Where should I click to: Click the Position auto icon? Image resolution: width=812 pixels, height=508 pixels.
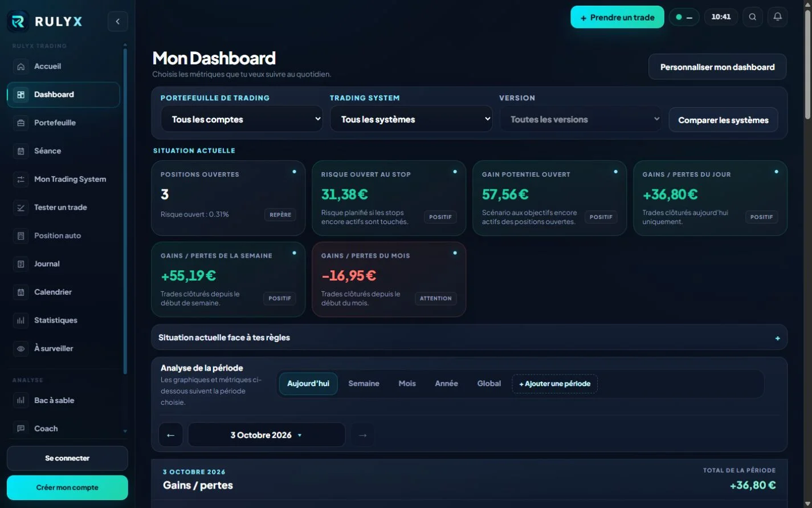(x=21, y=236)
